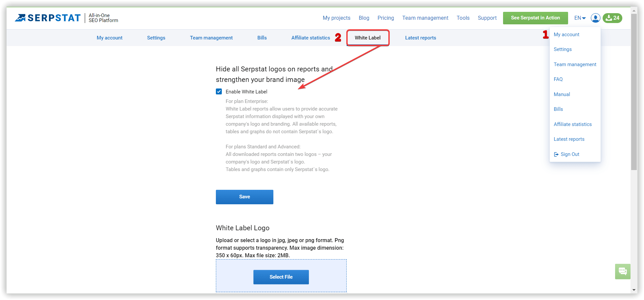Open the Tools menu in header

[x=463, y=18]
